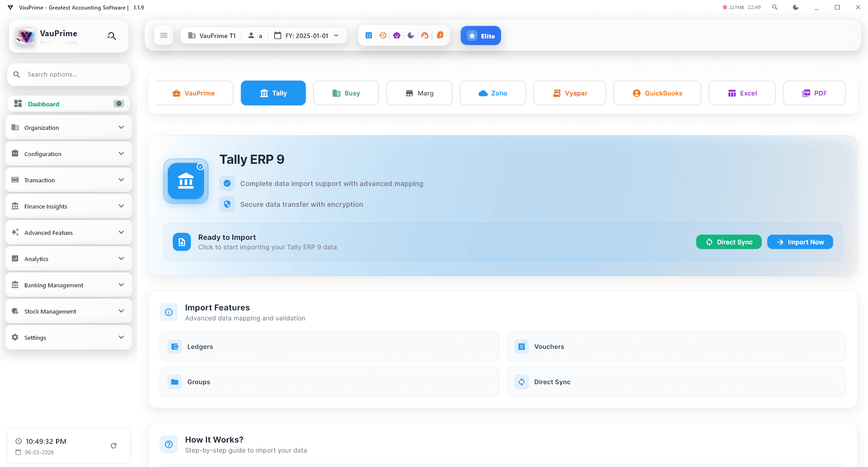Viewport: 868px width, 467px height.
Task: Click the Import Features info icon
Action: click(x=169, y=312)
